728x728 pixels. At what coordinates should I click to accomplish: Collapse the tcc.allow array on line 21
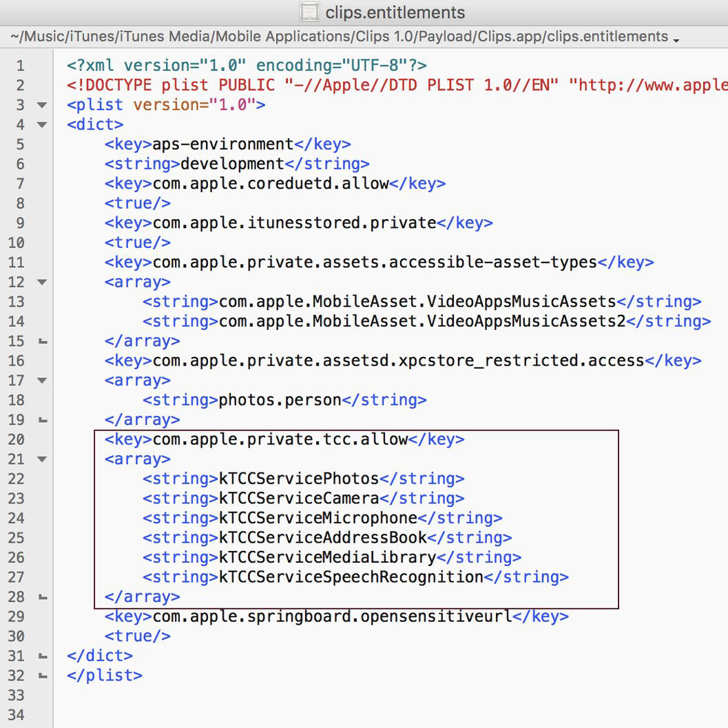pos(42,459)
